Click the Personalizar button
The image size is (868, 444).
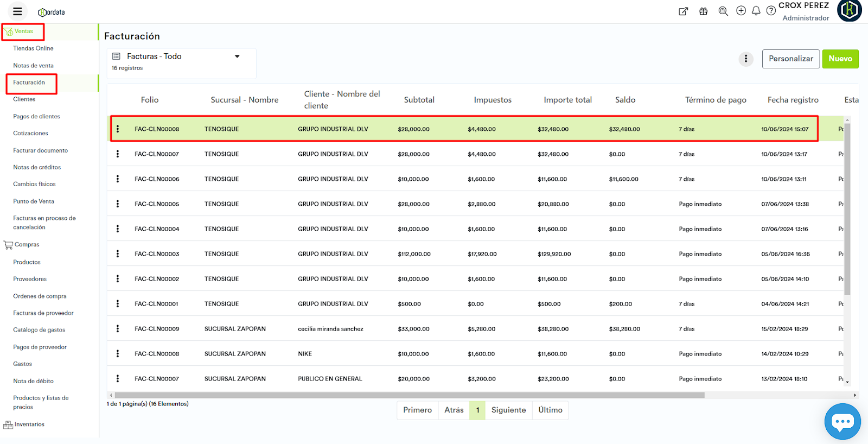click(790, 59)
